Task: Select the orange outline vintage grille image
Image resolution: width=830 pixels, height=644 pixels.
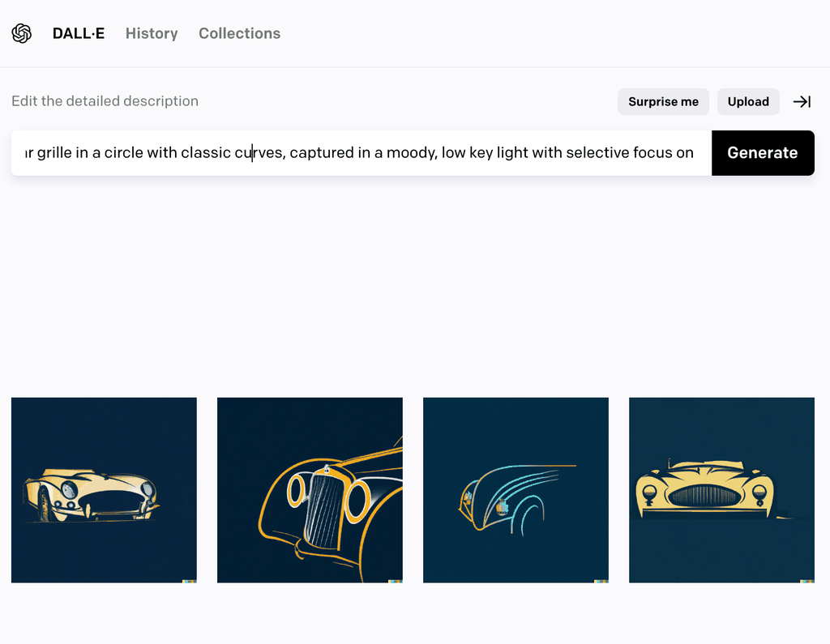Action: pos(310,489)
